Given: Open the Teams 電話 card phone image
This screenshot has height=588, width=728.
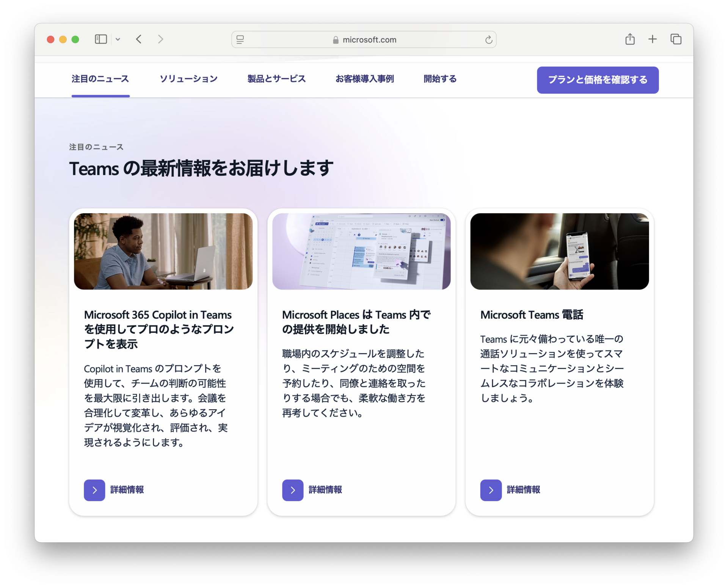Looking at the screenshot, I should tap(559, 251).
